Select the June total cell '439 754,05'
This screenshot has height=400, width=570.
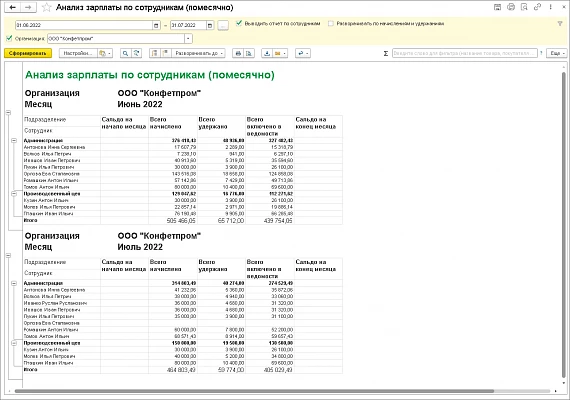click(270, 221)
